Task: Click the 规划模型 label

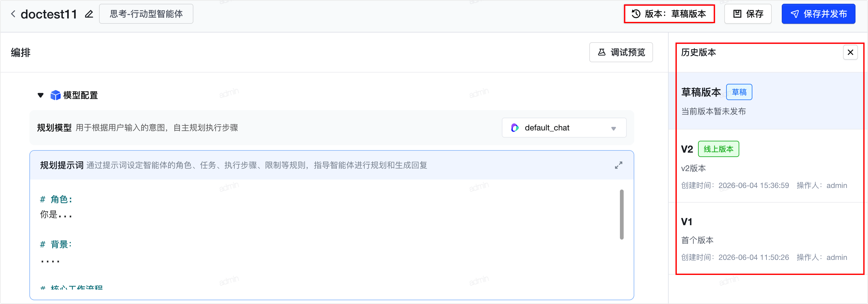Action: (x=54, y=128)
